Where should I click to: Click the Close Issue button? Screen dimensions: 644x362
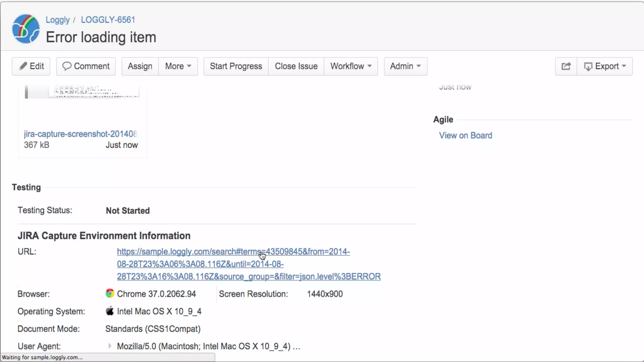click(296, 66)
